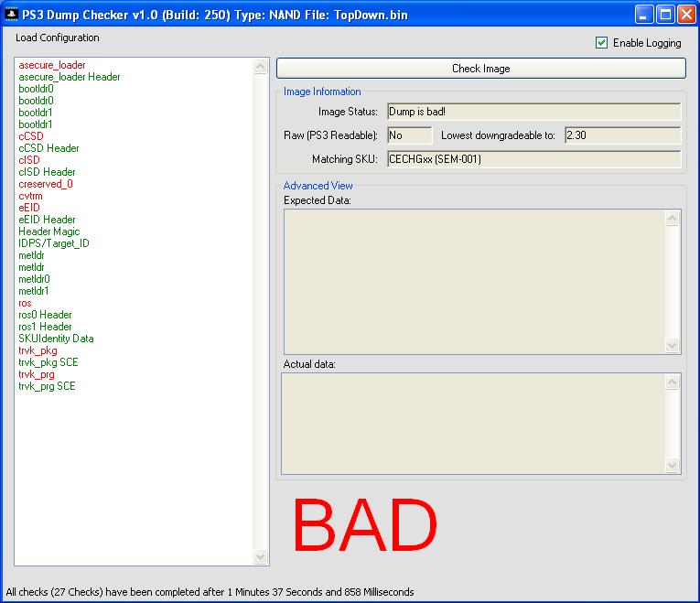Viewport: 700px width, 603px height.
Task: Click the PS3 Dump Checker title bar icon
Action: (11, 15)
